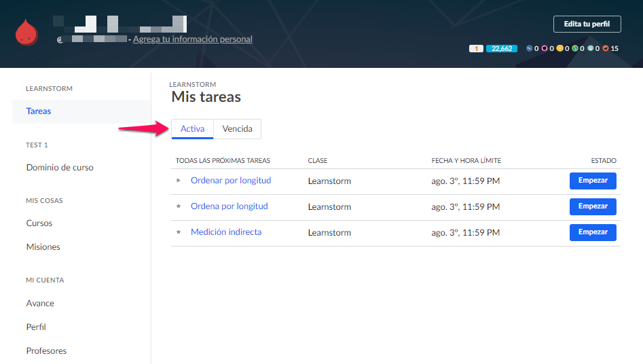Image resolution: width=643 pixels, height=364 pixels.
Task: Open the Ordena por longitud task link
Action: click(x=229, y=206)
